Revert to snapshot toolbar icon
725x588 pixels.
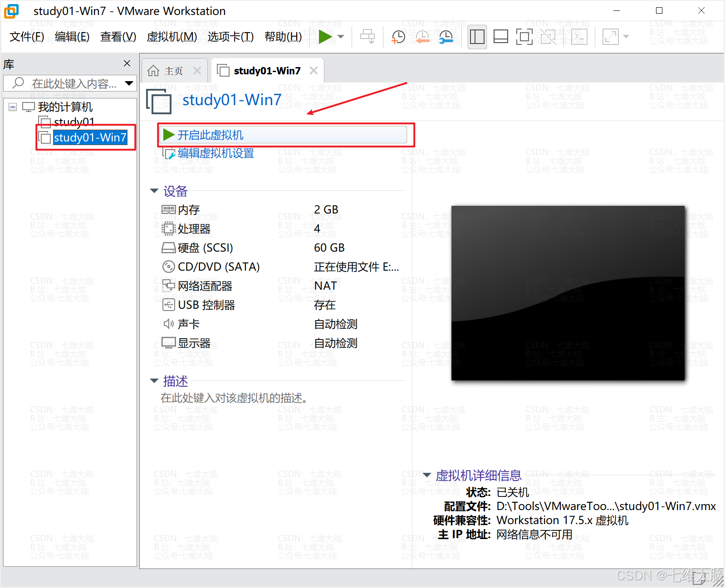pyautogui.click(x=422, y=37)
